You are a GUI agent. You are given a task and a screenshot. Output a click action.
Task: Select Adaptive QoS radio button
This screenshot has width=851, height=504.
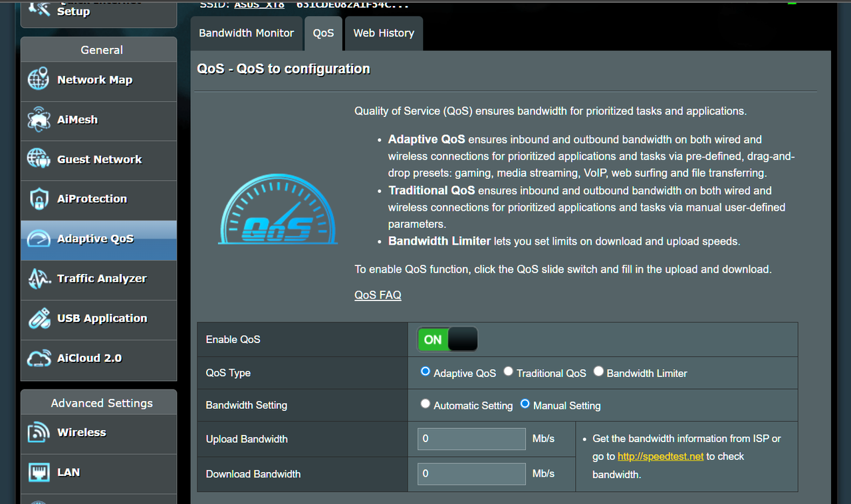click(x=425, y=372)
